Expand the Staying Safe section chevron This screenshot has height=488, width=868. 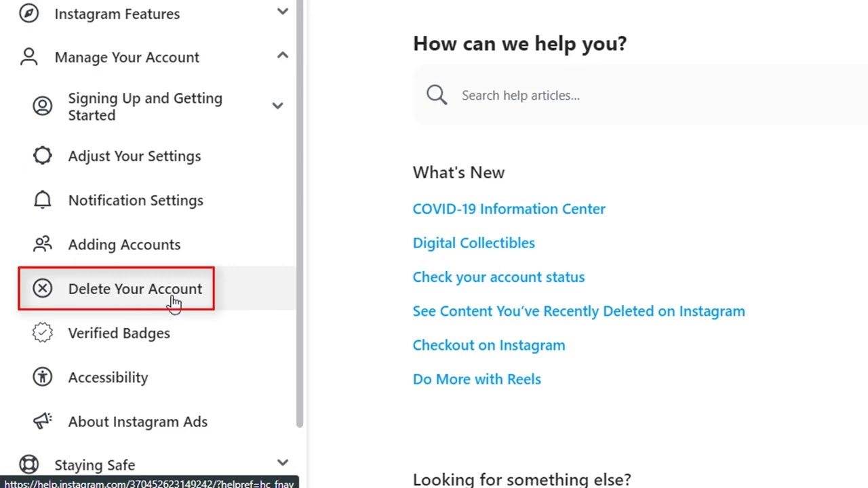283,463
